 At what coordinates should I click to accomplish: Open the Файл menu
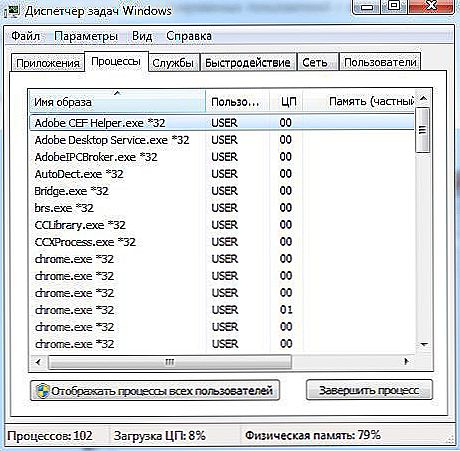[25, 36]
